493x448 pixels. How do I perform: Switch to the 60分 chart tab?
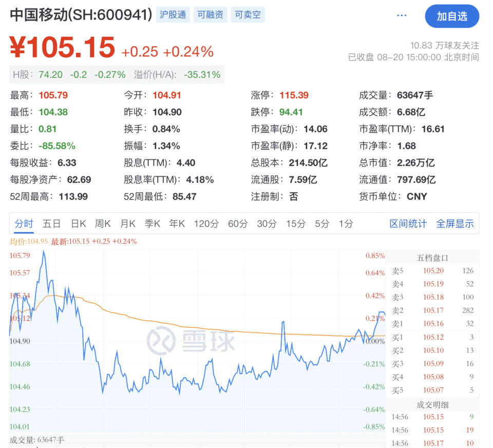coord(238,224)
